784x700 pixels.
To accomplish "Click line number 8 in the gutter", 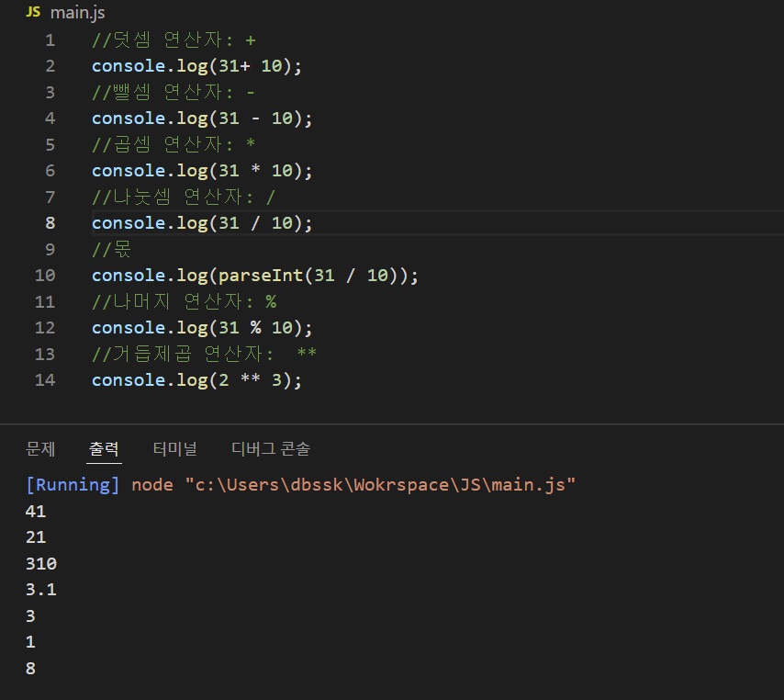I will pyautogui.click(x=50, y=222).
